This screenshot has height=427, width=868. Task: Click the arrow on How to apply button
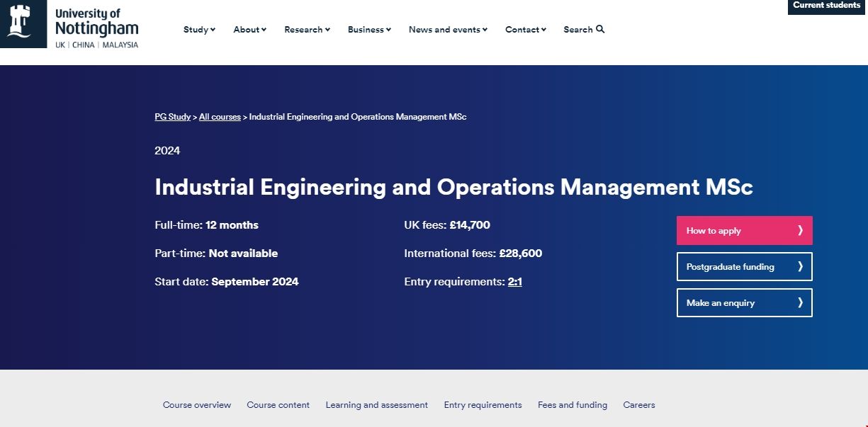[x=800, y=230]
